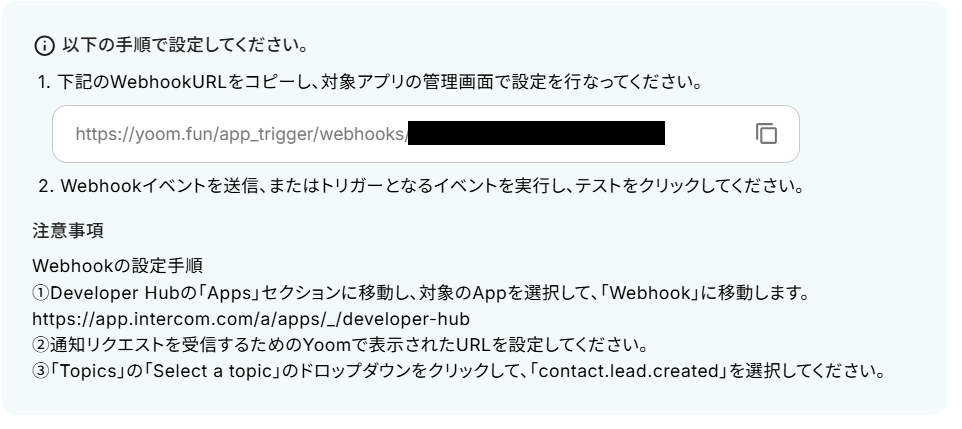Click inside the Webhook URL field
Screen dimensions: 962x429
(426, 134)
